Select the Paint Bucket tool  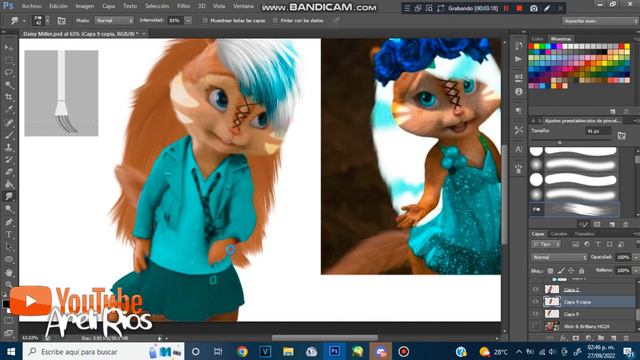click(x=9, y=184)
